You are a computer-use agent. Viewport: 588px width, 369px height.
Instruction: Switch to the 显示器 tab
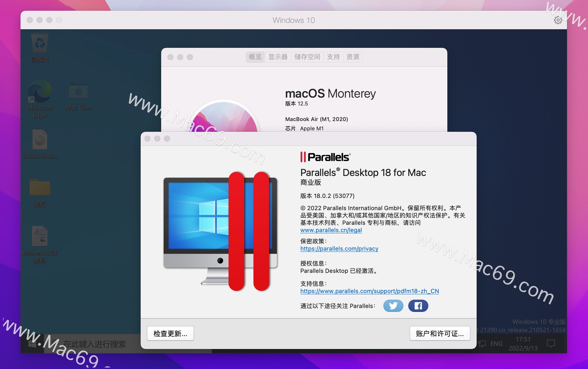coord(278,57)
